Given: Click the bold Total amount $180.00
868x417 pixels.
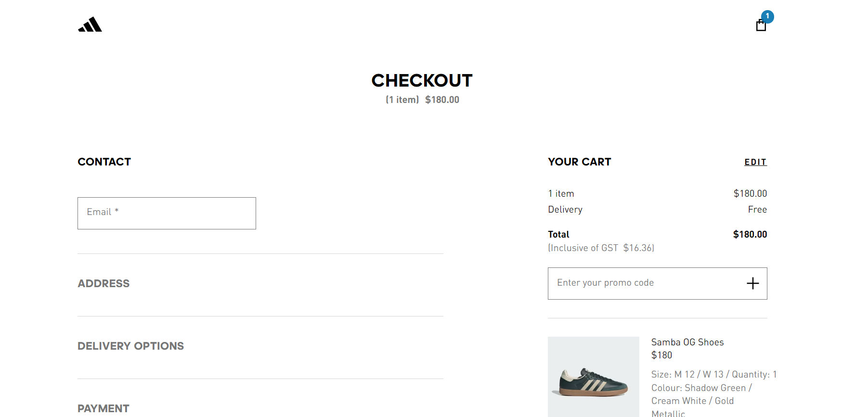Looking at the screenshot, I should (750, 234).
